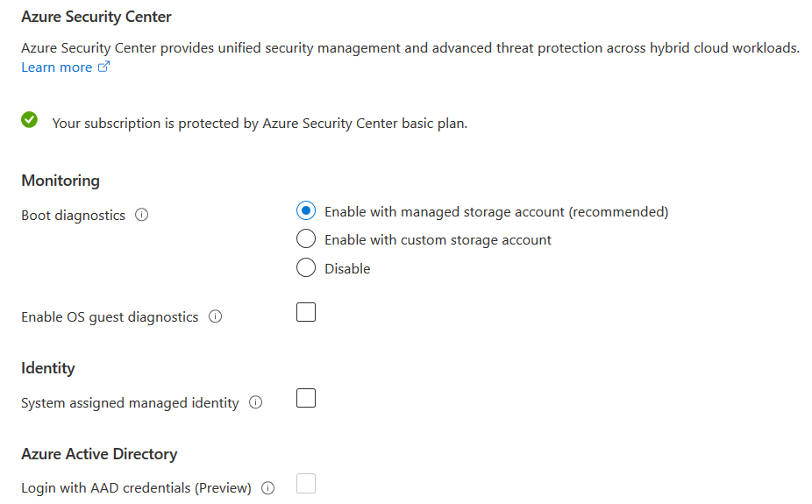Screen dimensions: 812x504
Task: Select Enable with managed storage account
Action: (x=306, y=211)
